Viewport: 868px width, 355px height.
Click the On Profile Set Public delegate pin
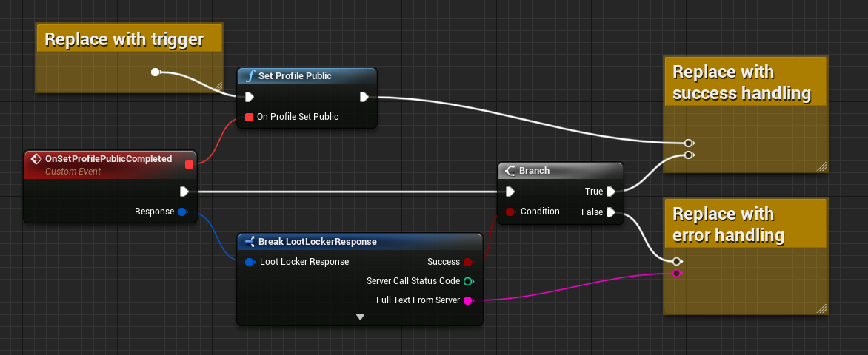pyautogui.click(x=250, y=117)
